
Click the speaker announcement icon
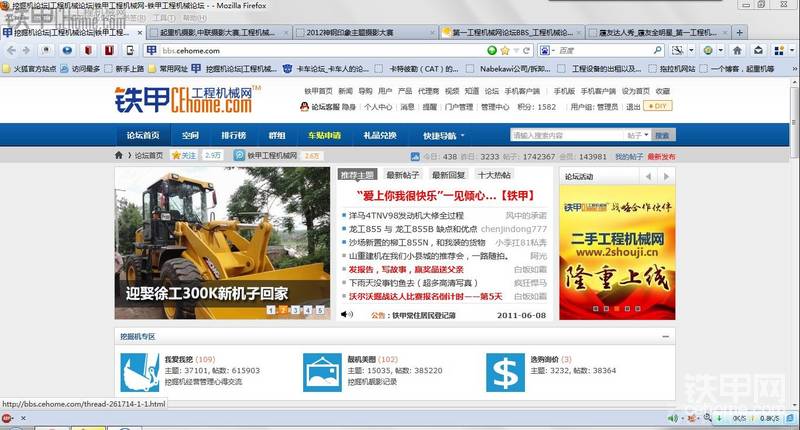pos(346,314)
